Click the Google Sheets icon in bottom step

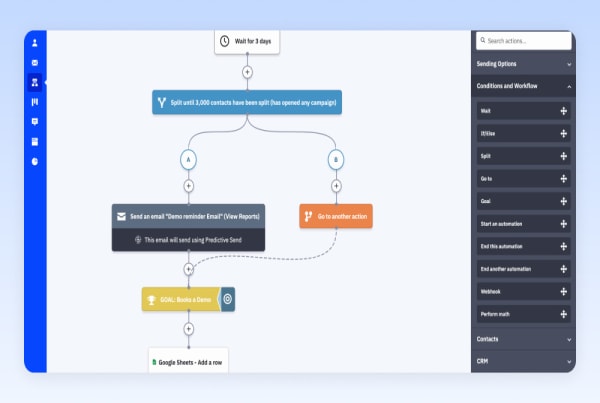click(x=154, y=362)
